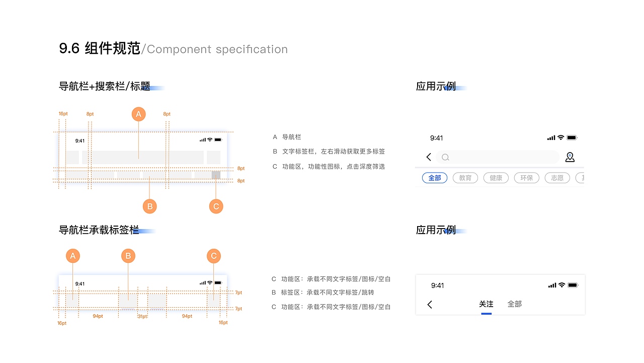Viewport: 644px width, 363px height.
Task: Open the 环保 tag filter
Action: (x=526, y=178)
